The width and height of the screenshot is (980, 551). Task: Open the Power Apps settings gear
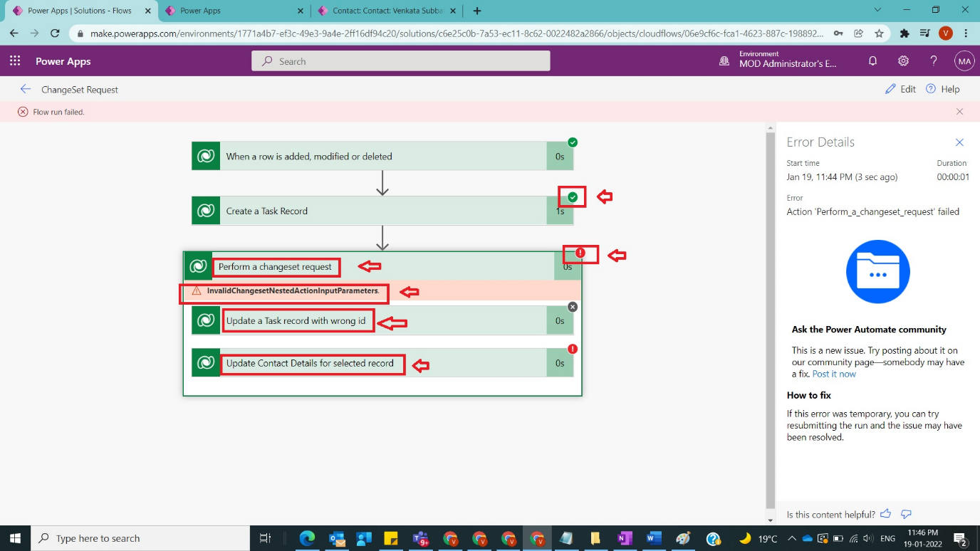click(903, 61)
